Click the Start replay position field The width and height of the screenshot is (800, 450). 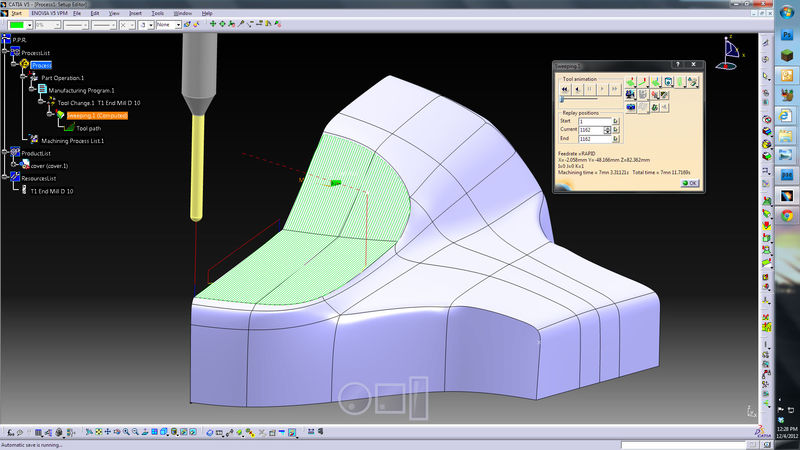(595, 121)
